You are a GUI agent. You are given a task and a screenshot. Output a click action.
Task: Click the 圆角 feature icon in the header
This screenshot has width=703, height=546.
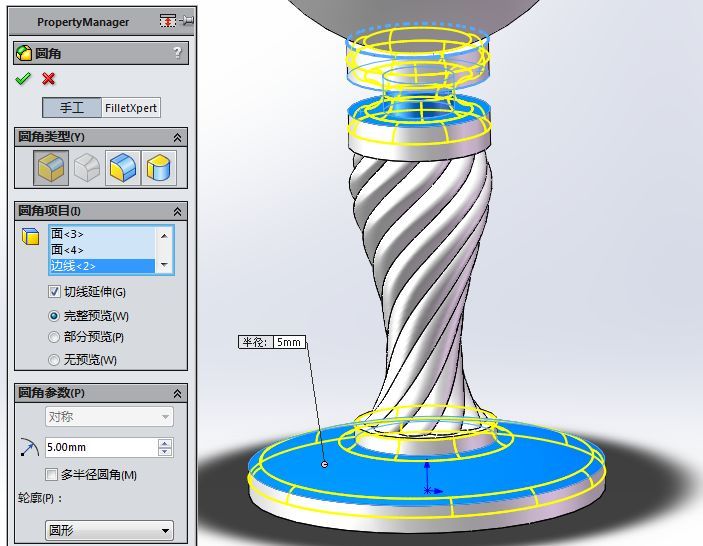click(24, 53)
